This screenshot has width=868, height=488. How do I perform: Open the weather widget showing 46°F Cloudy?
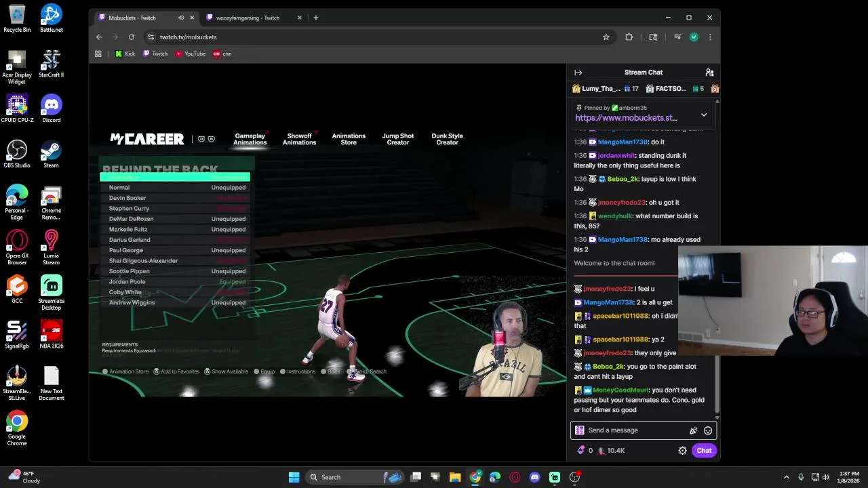click(25, 477)
